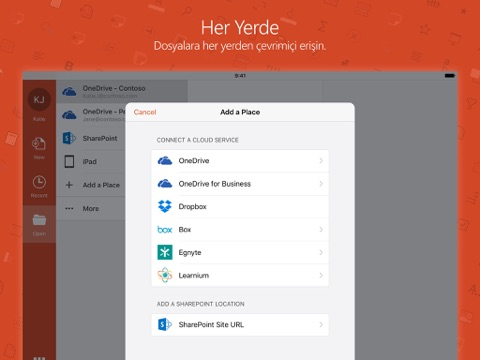This screenshot has width=480, height=360.
Task: Click the Dropbox logo icon
Action: tap(165, 206)
